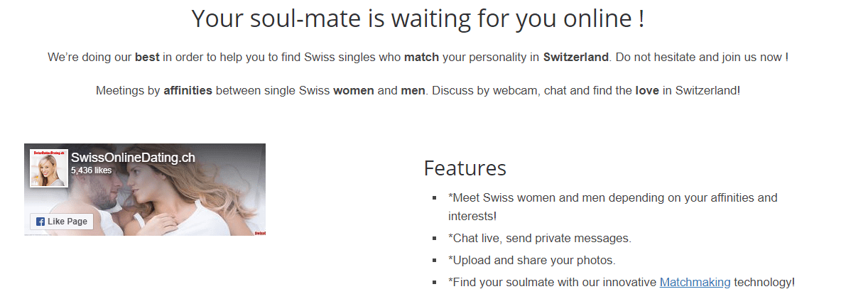Image resolution: width=868 pixels, height=294 pixels.
Task: Click the red logo in the cover photo corner
Action: 259,232
